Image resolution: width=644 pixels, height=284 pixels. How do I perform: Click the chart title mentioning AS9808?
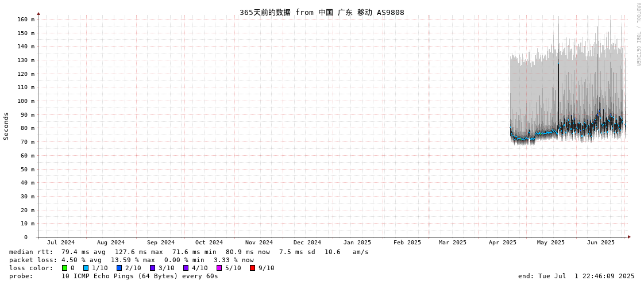[322, 12]
